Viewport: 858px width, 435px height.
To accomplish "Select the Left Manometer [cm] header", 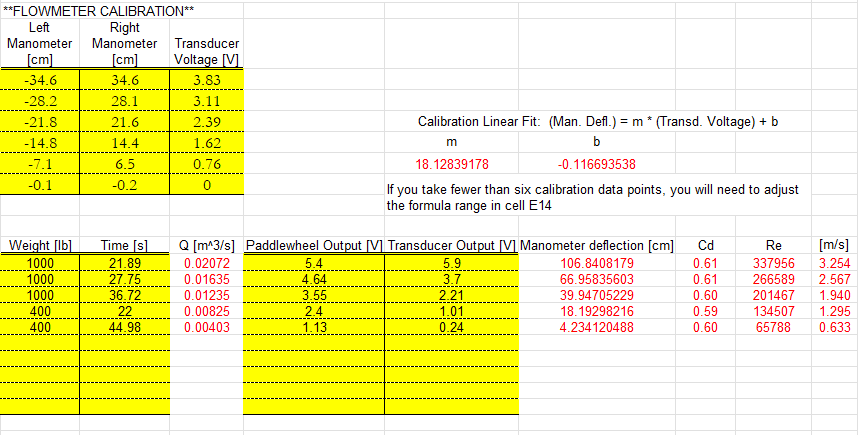I will pyautogui.click(x=39, y=44).
